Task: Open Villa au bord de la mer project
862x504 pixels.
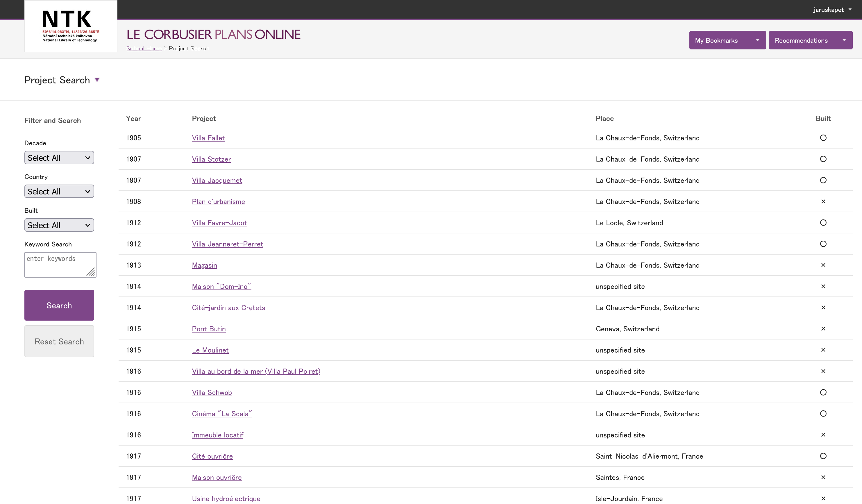Action: [x=256, y=371]
